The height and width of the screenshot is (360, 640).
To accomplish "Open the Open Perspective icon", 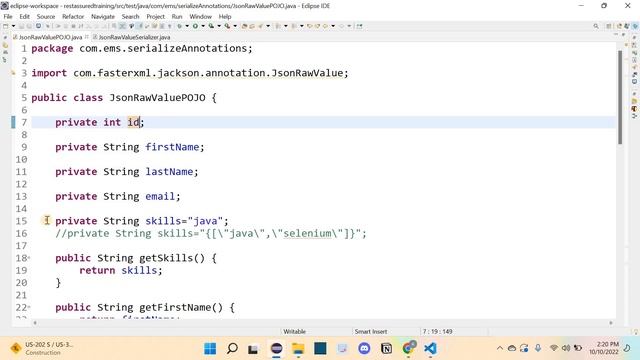I will coord(609,26).
